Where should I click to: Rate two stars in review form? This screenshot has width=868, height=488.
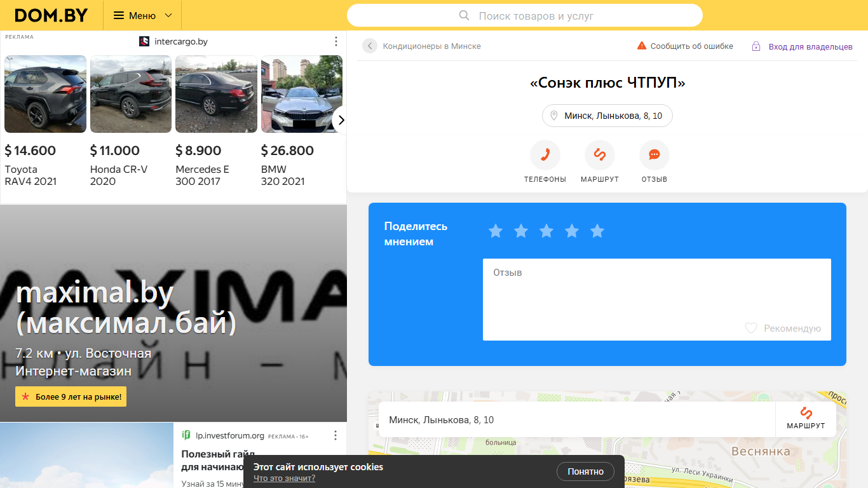pos(521,231)
